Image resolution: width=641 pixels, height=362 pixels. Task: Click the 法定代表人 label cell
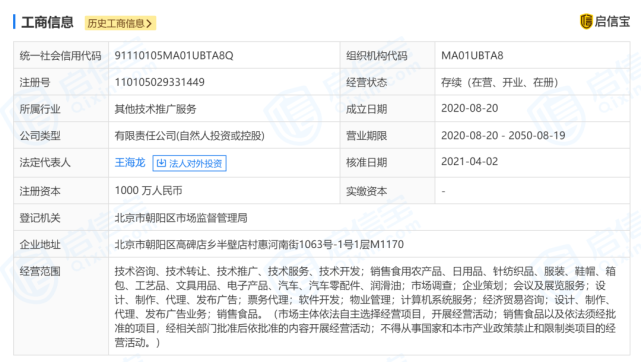[x=61, y=163]
